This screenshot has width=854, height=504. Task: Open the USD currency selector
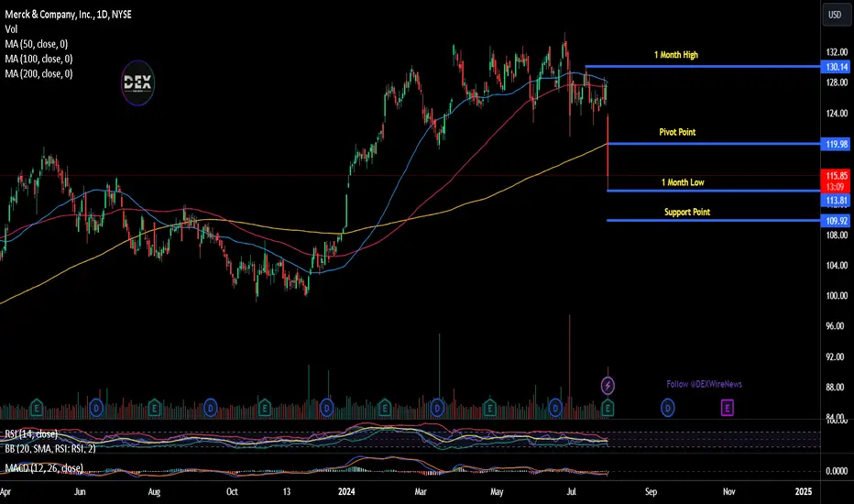click(835, 15)
